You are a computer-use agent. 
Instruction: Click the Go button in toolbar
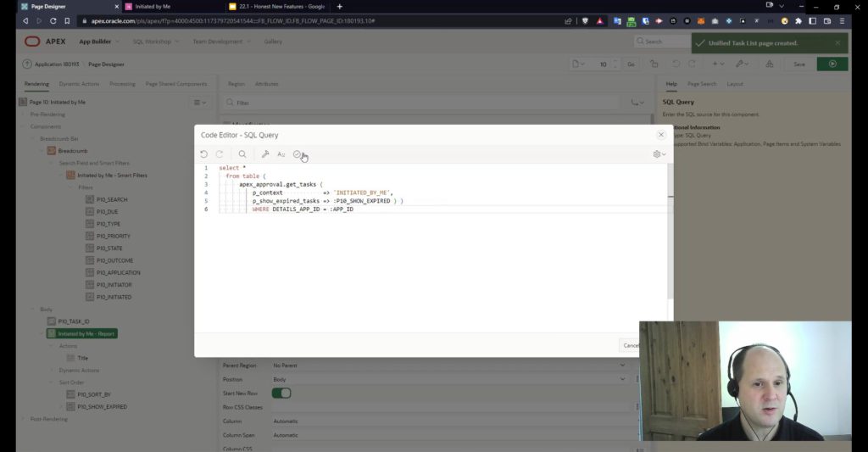pos(631,64)
